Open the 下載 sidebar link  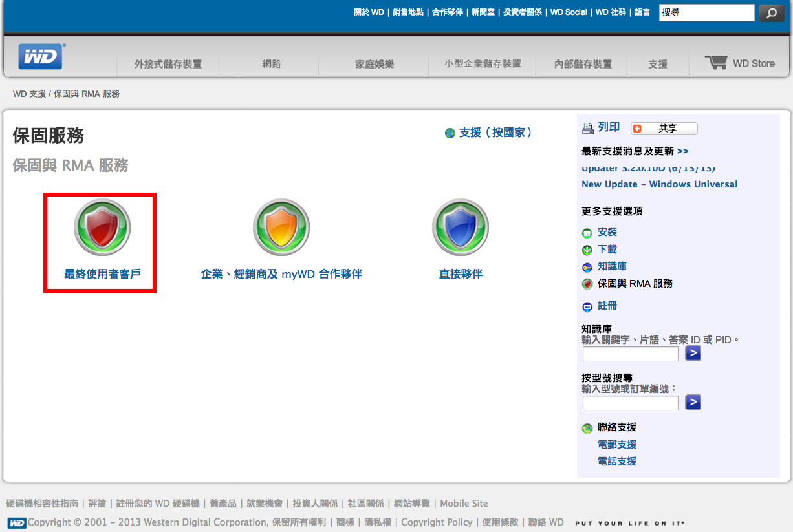pyautogui.click(x=607, y=250)
